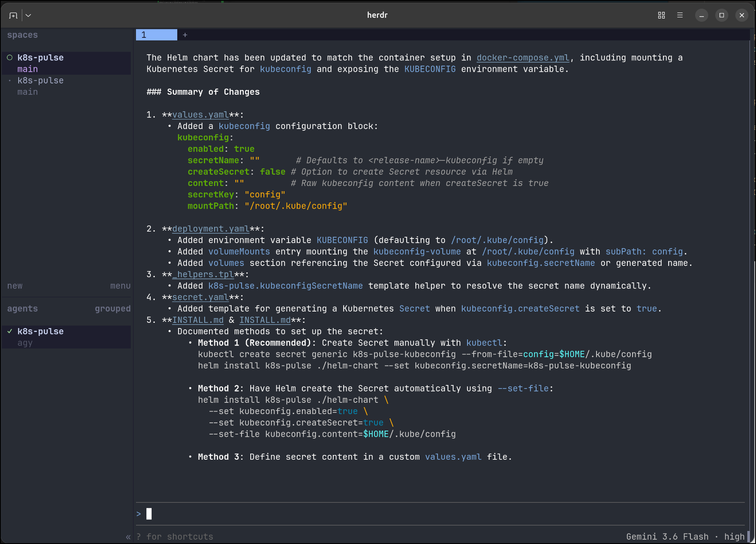
Task: Click the '? for shortcuts' hint
Action: tap(175, 537)
